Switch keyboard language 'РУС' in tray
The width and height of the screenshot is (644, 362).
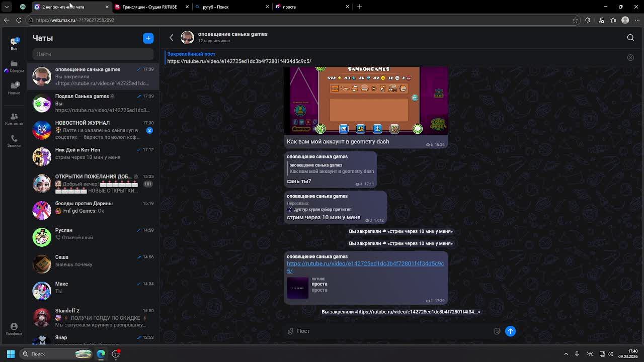tap(590, 354)
